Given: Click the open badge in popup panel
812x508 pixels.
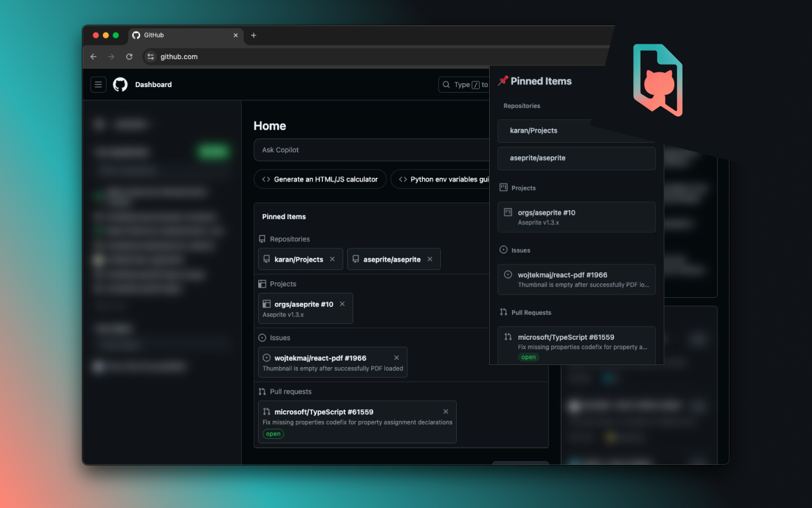Looking at the screenshot, I should coord(528,357).
